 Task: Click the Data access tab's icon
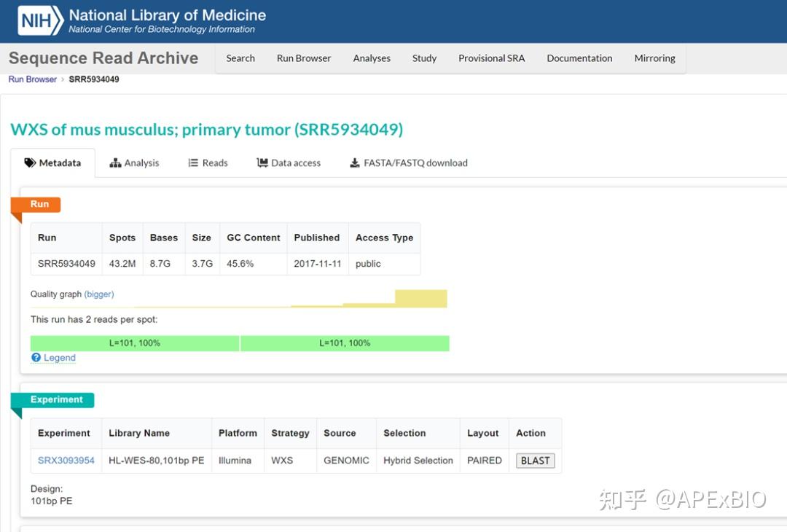click(x=262, y=163)
